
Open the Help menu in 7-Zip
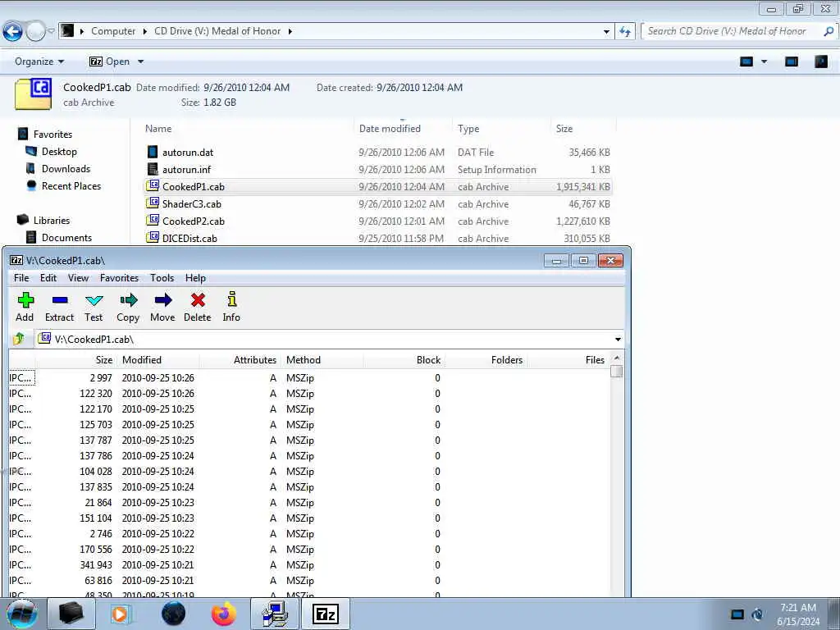(195, 278)
